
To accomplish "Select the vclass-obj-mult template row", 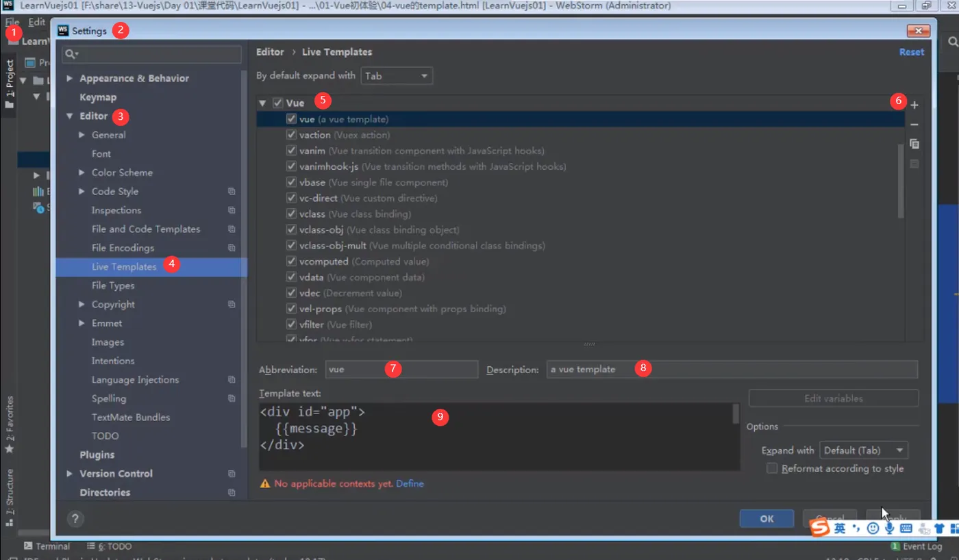I will point(580,245).
